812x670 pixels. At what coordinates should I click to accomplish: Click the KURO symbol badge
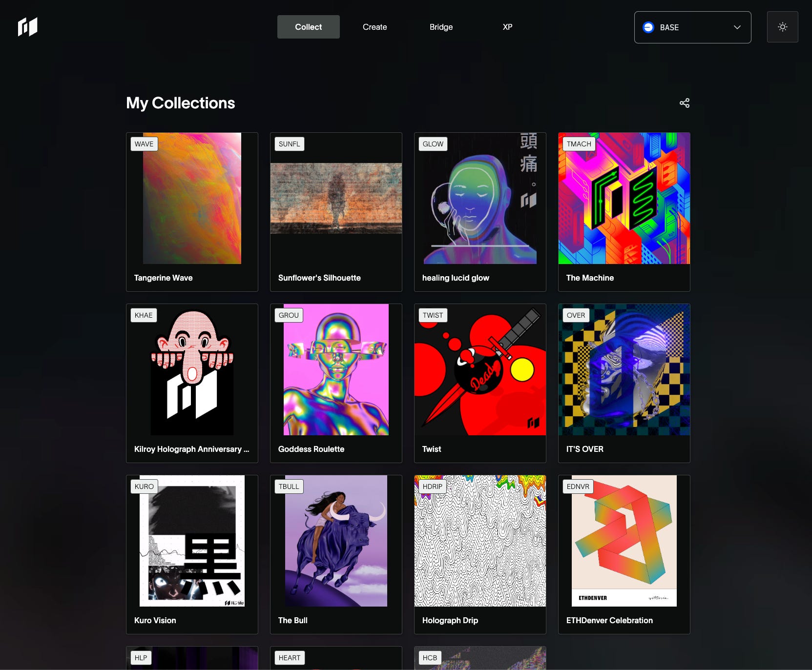(x=144, y=487)
